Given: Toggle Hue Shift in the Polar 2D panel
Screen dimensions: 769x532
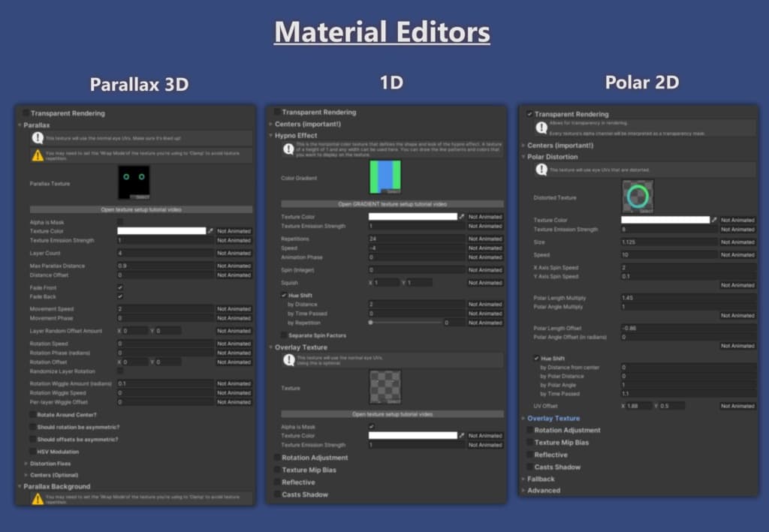Looking at the screenshot, I should click(x=536, y=358).
